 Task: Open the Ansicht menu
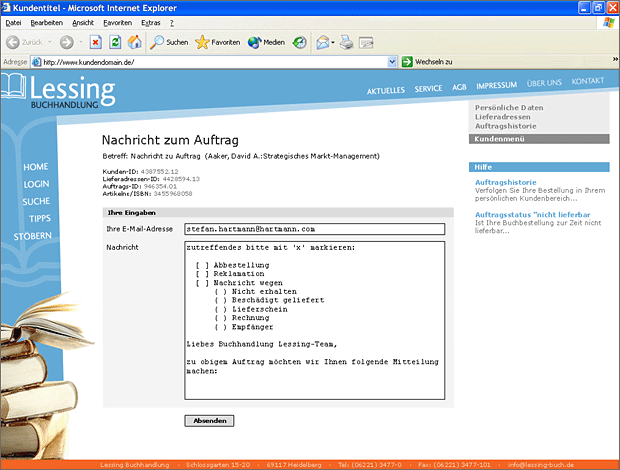click(x=83, y=23)
